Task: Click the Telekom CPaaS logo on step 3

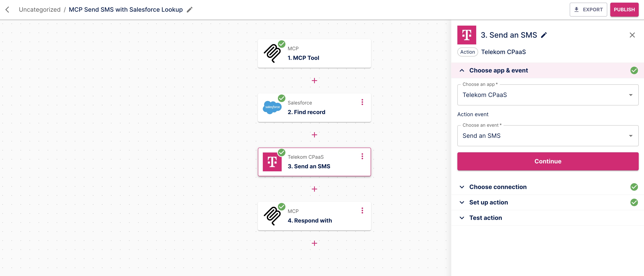Action: point(272,162)
